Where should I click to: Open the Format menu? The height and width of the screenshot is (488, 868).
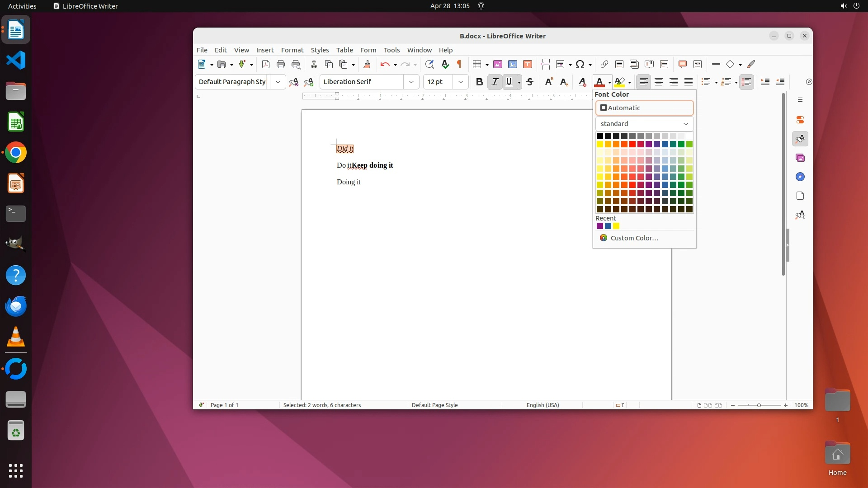[x=292, y=50]
